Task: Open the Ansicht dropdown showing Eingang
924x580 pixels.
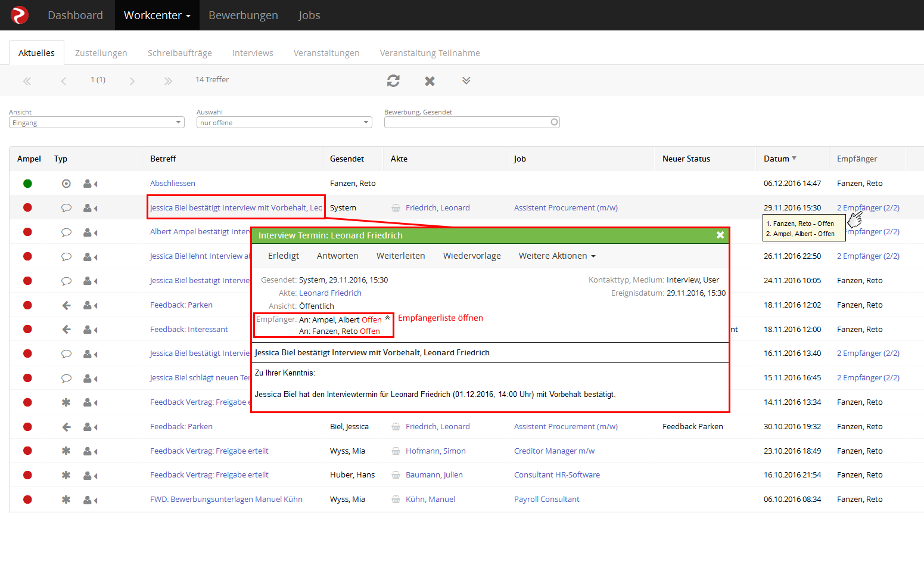Action: coord(97,123)
